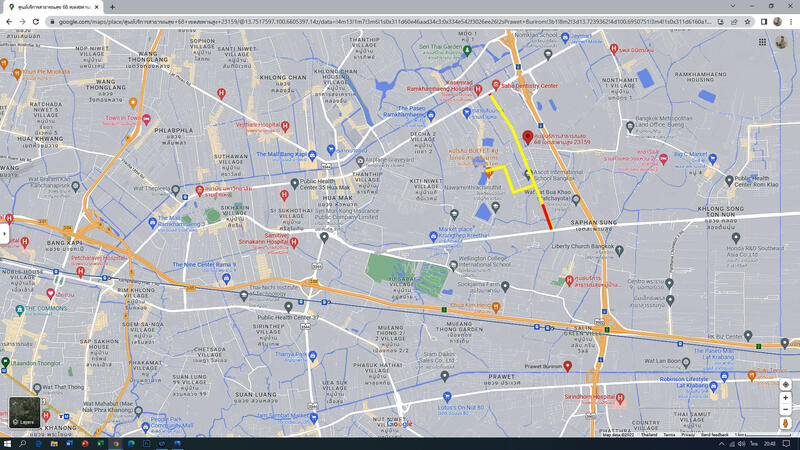
Task: Open the Layers map view thumbnail
Action: click(x=25, y=411)
